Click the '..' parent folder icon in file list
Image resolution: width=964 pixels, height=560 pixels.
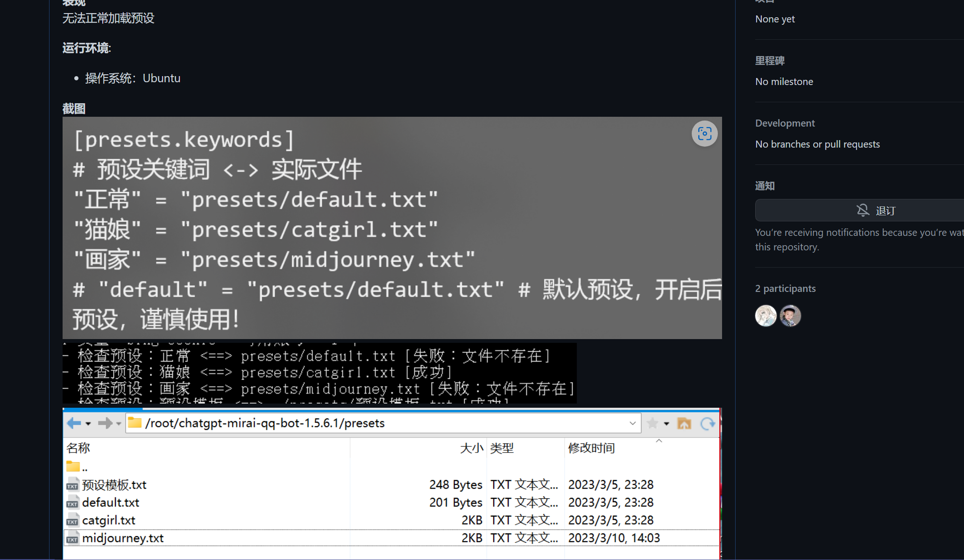point(73,466)
